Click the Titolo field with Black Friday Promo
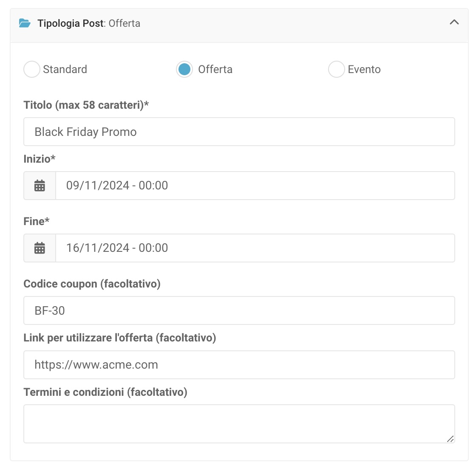 tap(239, 132)
